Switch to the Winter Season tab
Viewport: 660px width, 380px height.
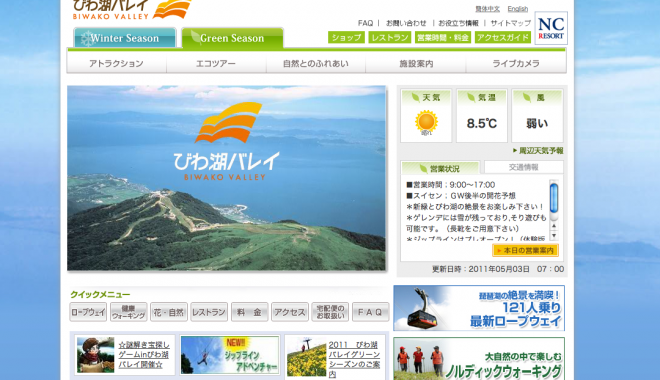(125, 38)
